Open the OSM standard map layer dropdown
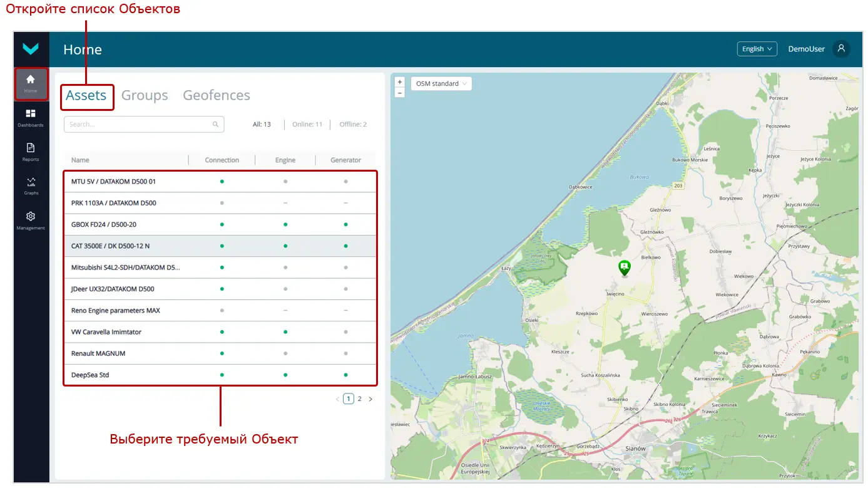Screen dimensions: 868x488 (441, 84)
